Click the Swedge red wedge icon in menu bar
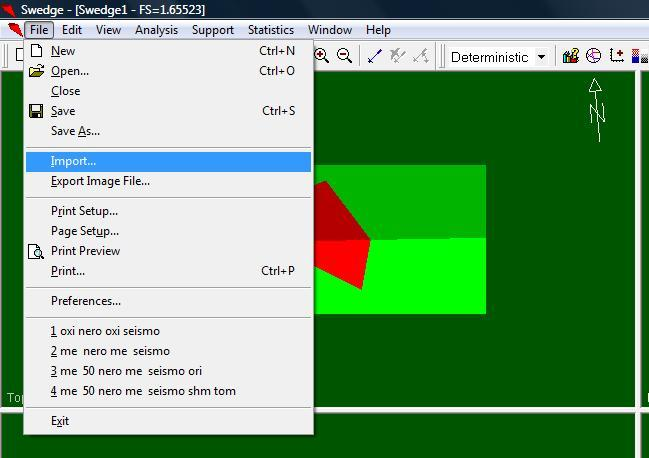 coord(14,30)
